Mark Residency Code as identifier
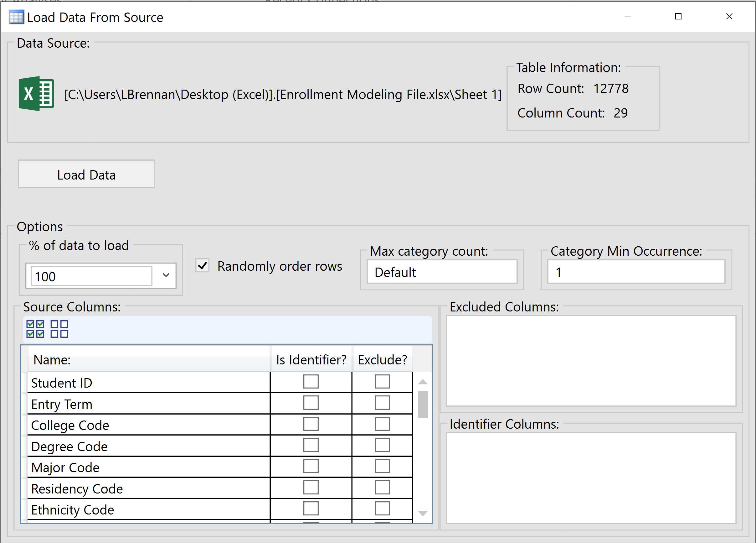The height and width of the screenshot is (543, 756). (x=311, y=487)
